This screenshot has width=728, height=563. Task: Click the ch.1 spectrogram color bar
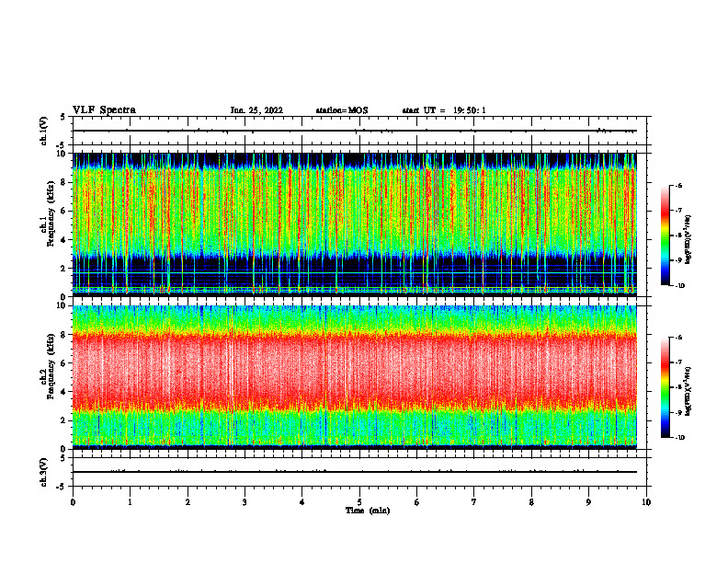pos(665,236)
